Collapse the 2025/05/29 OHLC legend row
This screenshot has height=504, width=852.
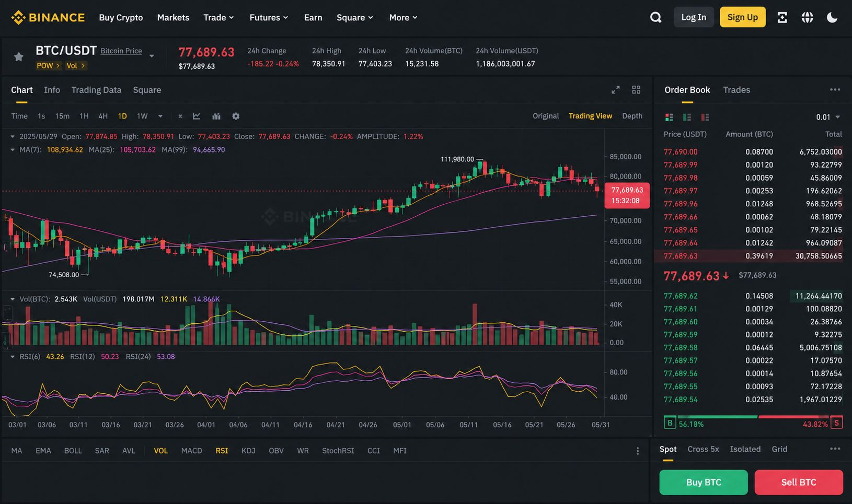click(13, 136)
